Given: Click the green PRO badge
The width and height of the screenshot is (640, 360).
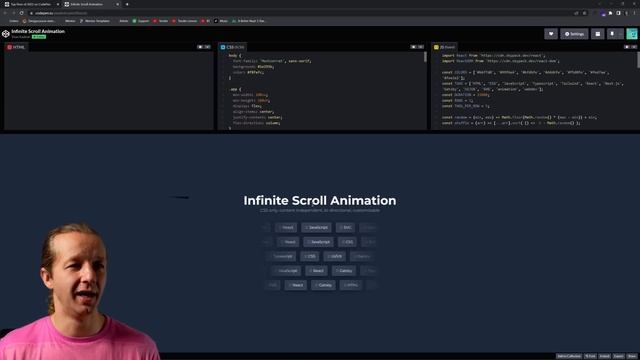Looking at the screenshot, I should tap(39, 37).
